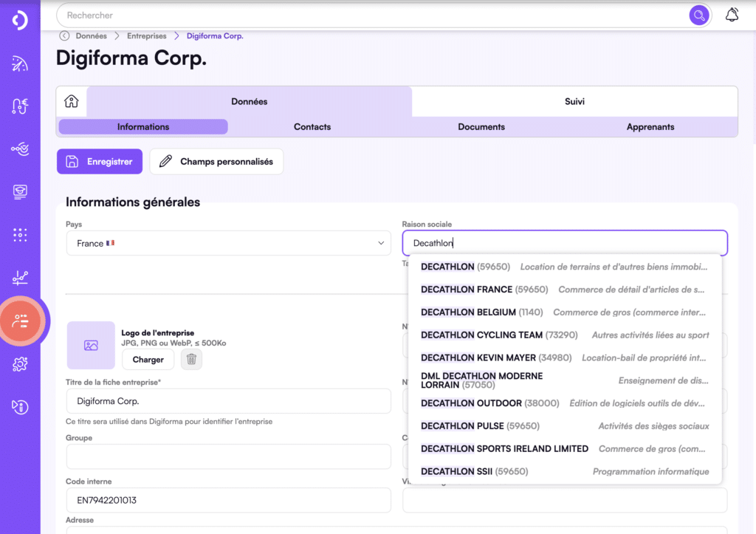Viewport: 756px width, 534px height.
Task: Choose DML DECATHLON MODERNE LORRAIN suggestion
Action: coord(565,380)
